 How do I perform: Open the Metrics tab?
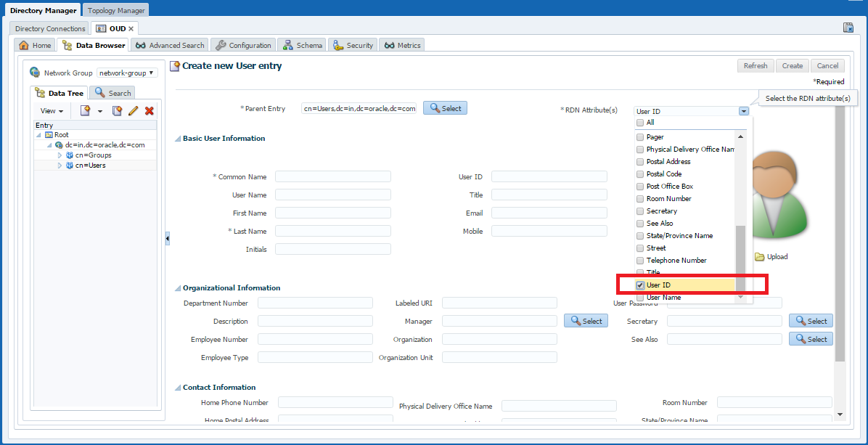(x=402, y=46)
